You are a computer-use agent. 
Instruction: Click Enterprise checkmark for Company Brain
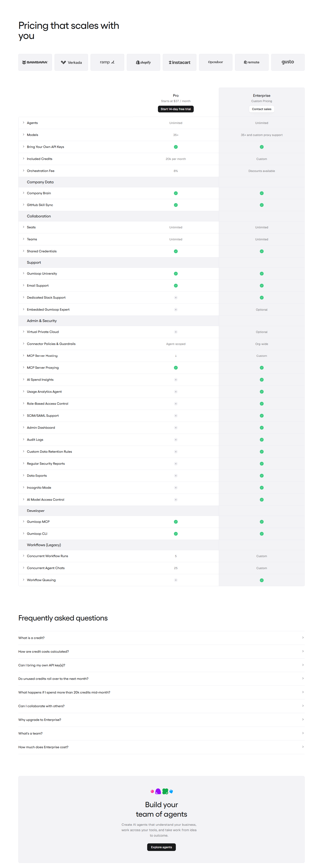coord(262,193)
